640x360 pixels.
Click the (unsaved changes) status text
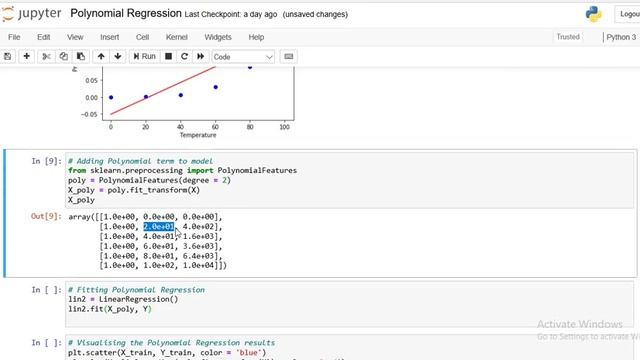tap(315, 14)
